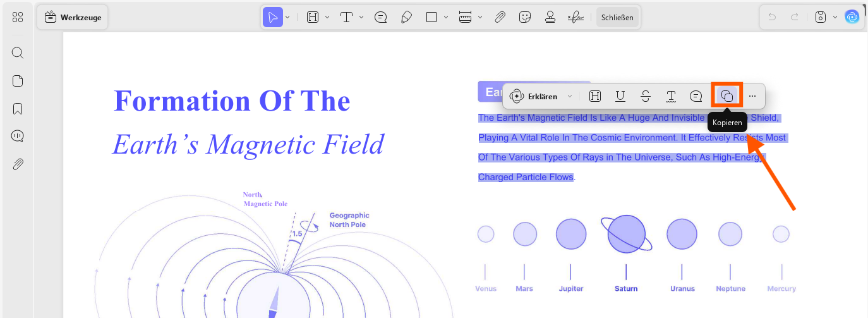The width and height of the screenshot is (868, 318).
Task: Add a comment note from floating toolbar
Action: pyautogui.click(x=696, y=96)
